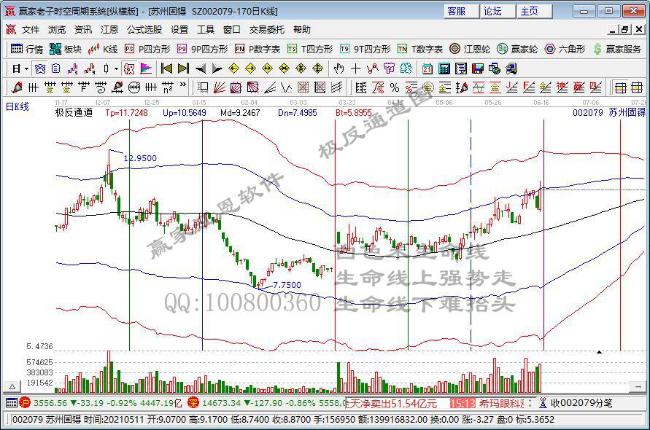Step chart backward with black left arrow
Image resolution: width=650 pixels, height=430 pixels.
(201, 69)
